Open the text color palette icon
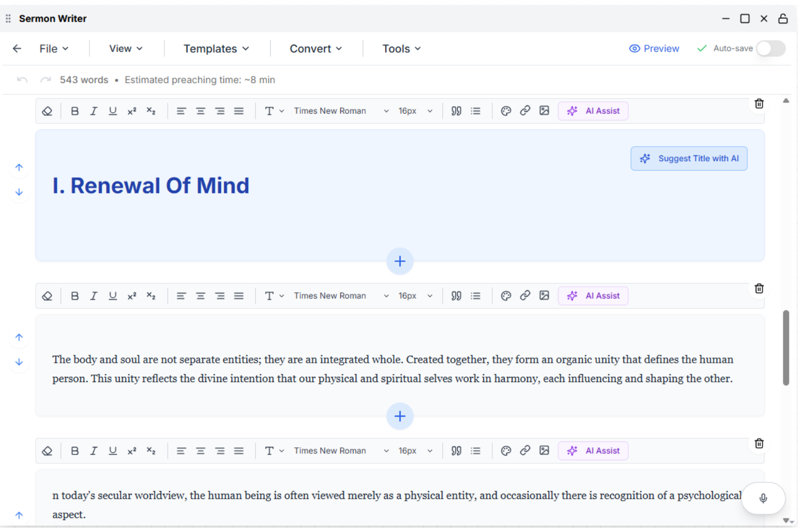Viewport: 798px width, 532px height. (x=506, y=110)
